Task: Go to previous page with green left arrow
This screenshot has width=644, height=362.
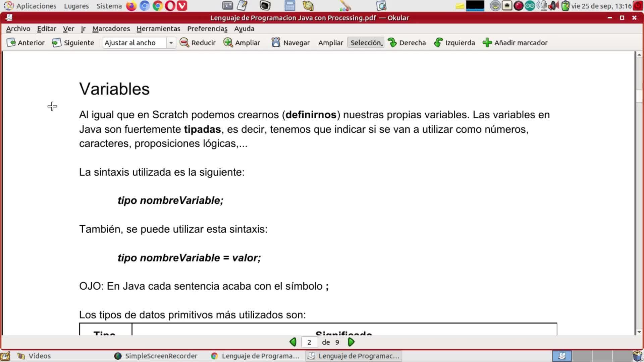Action: 293,342
